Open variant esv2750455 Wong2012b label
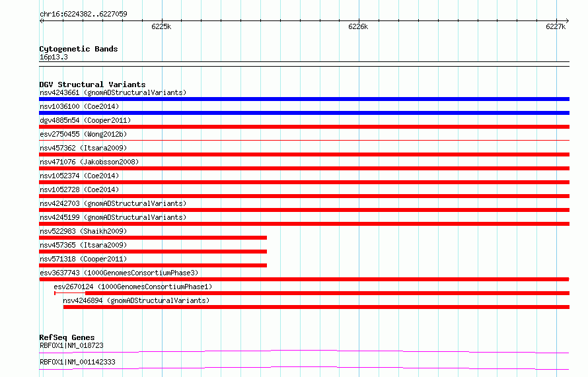The image size is (588, 377). click(83, 134)
